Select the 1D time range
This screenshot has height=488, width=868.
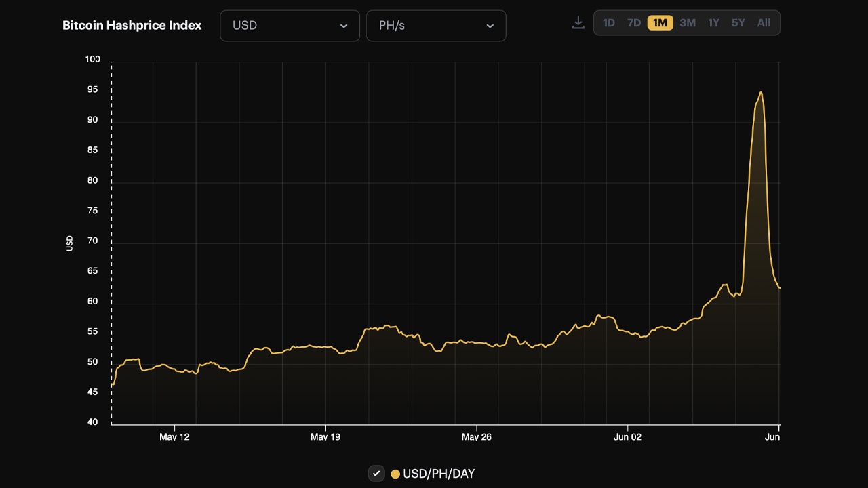tap(608, 22)
